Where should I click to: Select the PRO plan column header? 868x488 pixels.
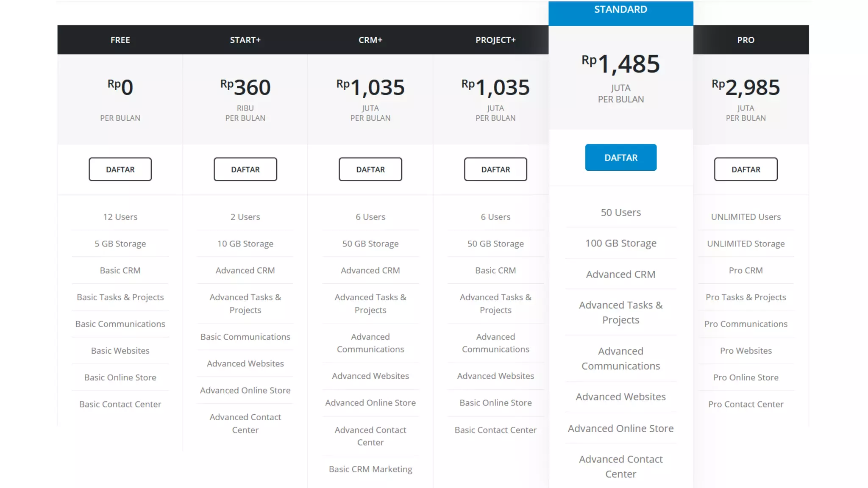click(746, 40)
